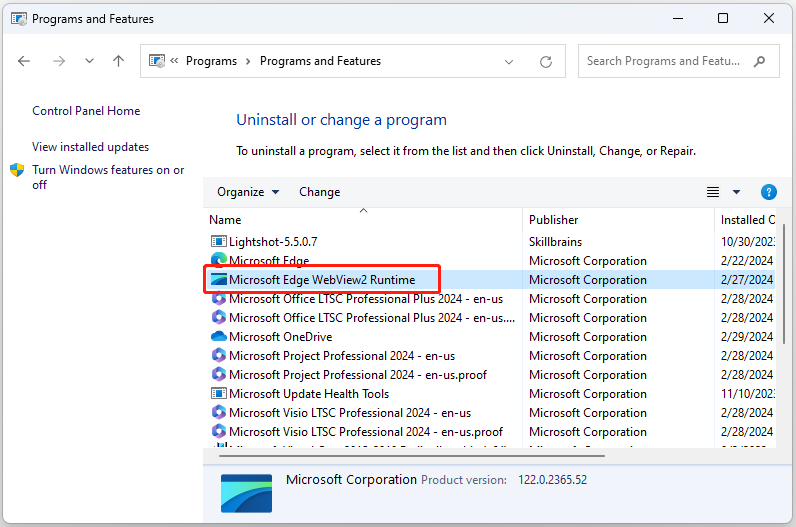Open the More view options dropdown arrow
Viewport: 796px width, 527px height.
736,192
